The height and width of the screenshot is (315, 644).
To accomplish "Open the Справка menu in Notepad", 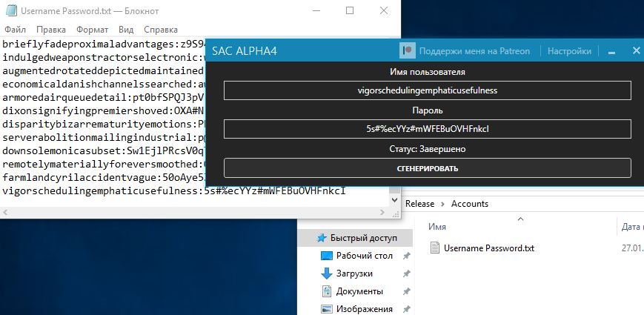I will (x=161, y=30).
